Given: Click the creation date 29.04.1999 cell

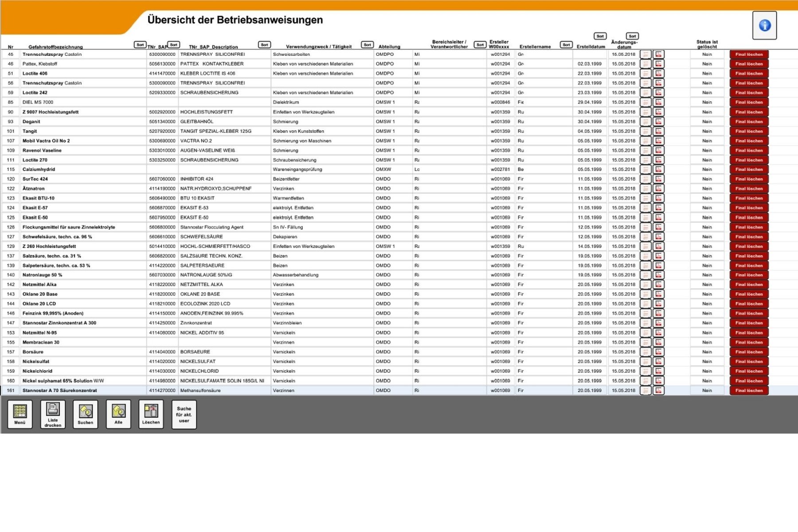Looking at the screenshot, I should point(590,102).
